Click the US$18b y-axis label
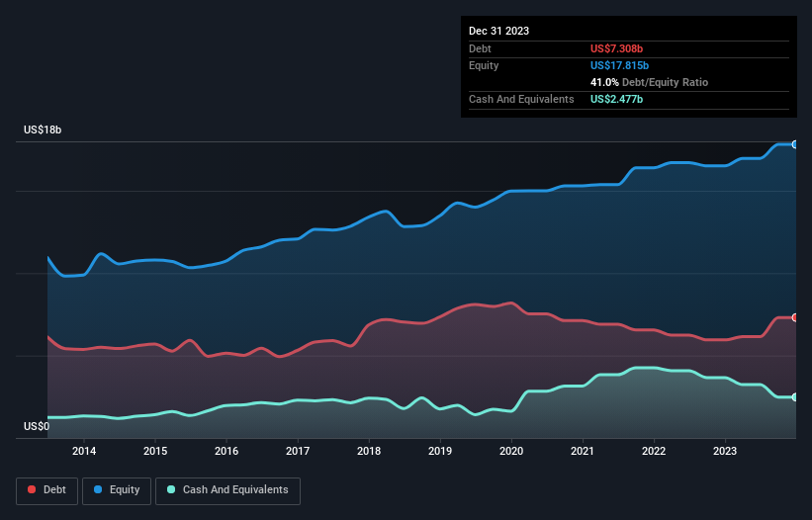812x520 pixels. coord(43,130)
